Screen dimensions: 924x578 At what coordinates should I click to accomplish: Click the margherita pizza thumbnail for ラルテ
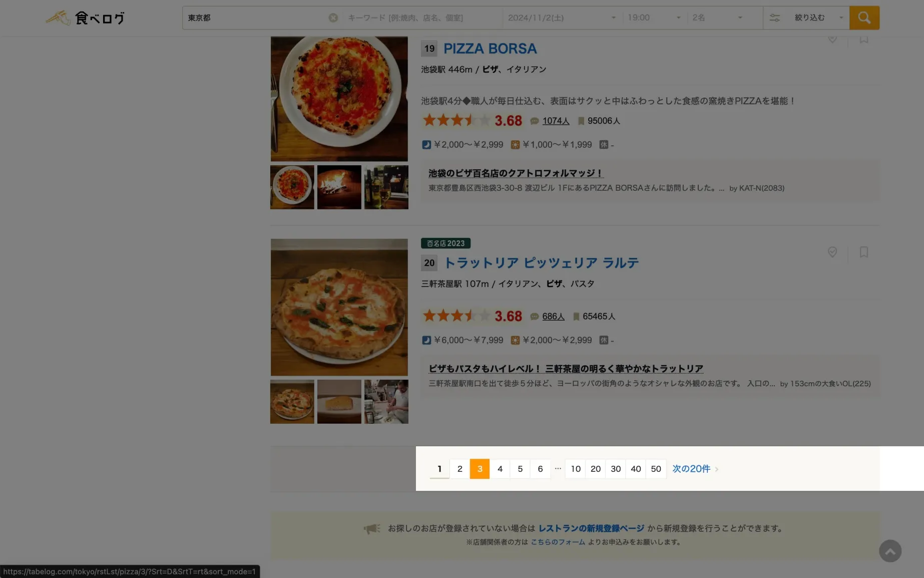click(292, 401)
